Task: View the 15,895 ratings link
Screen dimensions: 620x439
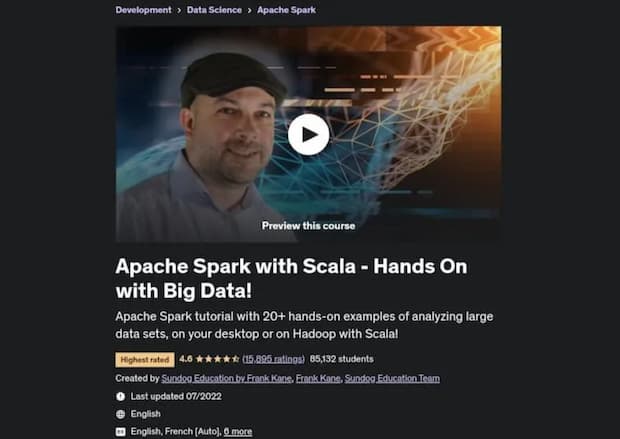Action: coord(274,359)
